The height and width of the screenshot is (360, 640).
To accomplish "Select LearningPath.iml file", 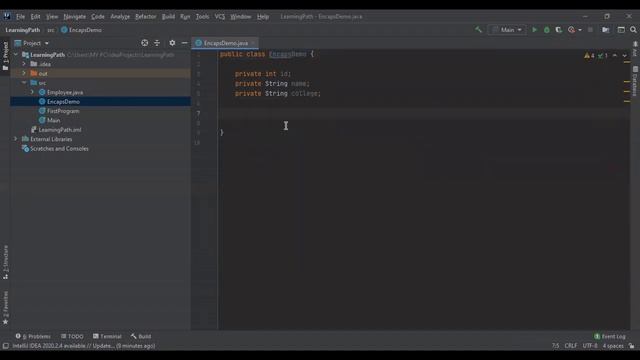I will click(60, 130).
